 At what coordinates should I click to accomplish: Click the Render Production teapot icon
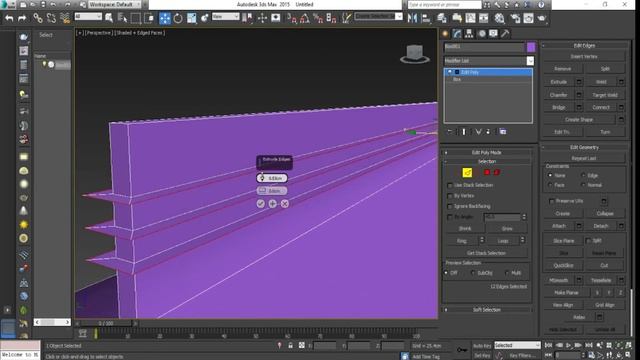542,18
